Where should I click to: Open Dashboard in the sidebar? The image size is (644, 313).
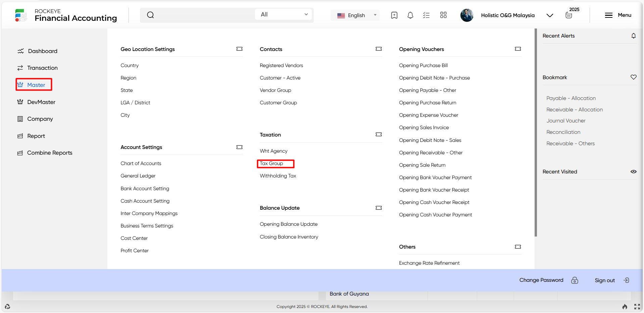click(x=37, y=51)
